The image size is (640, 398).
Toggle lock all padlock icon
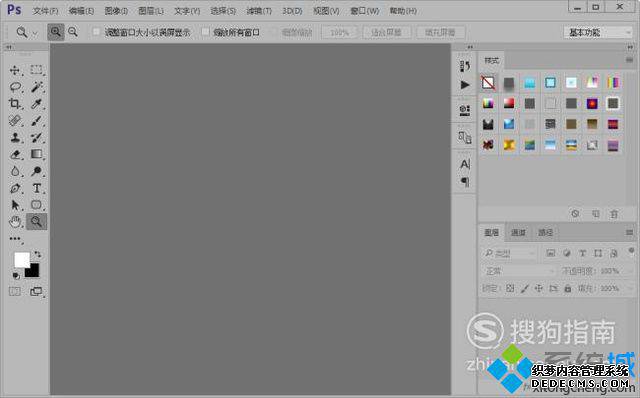click(567, 288)
